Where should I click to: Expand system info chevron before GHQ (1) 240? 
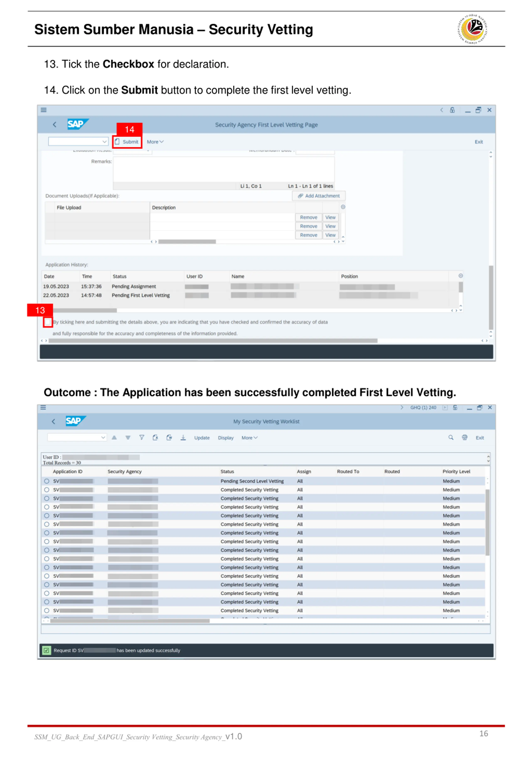pos(402,407)
